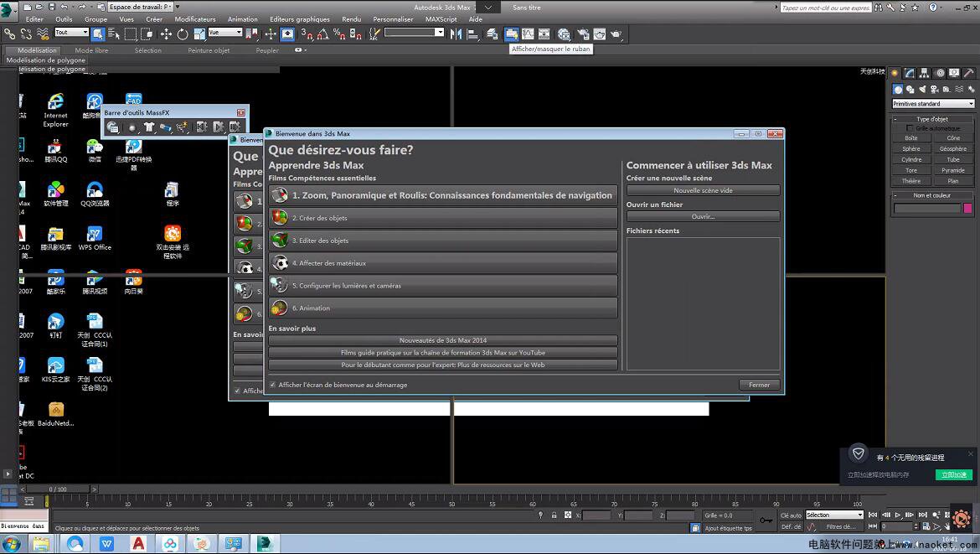Click the Align tool icon

tap(473, 34)
